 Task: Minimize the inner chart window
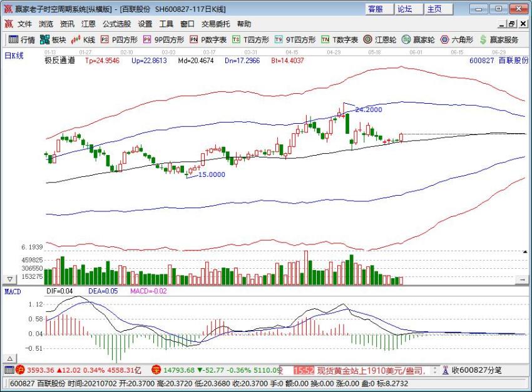coord(502,24)
